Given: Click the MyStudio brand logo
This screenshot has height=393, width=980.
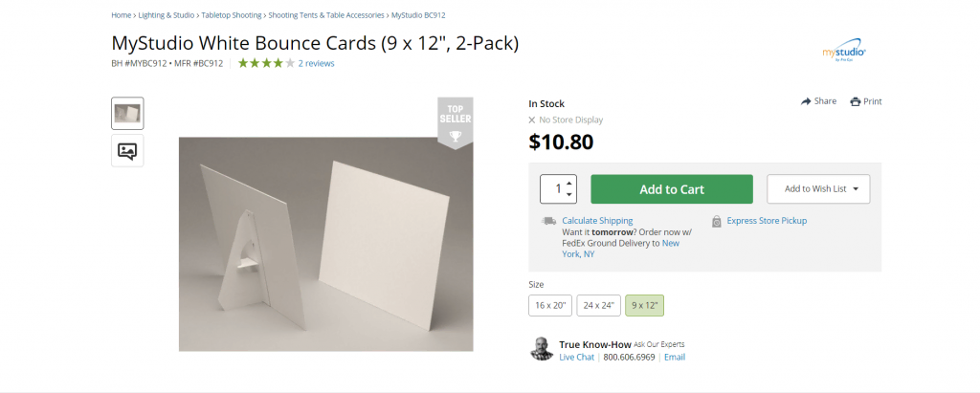Looking at the screenshot, I should pos(844,53).
